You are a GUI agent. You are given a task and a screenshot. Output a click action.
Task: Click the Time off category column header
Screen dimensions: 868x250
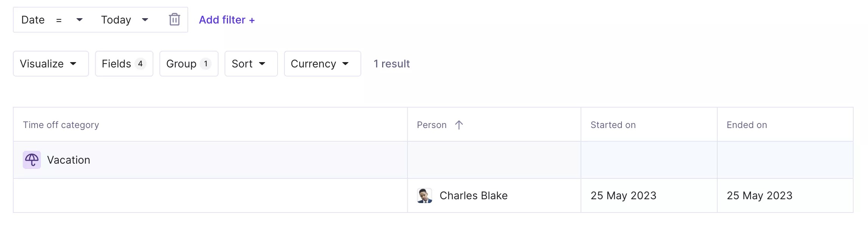coord(61,125)
